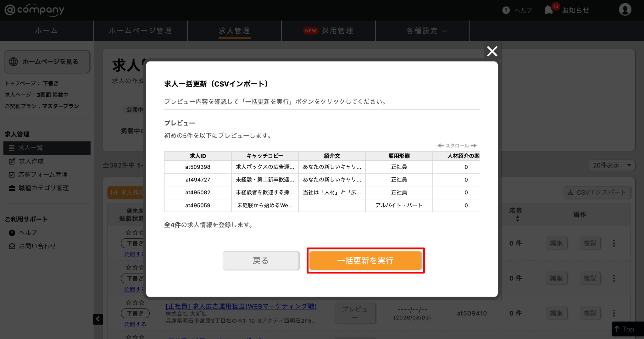Click the 戻る button in dialog
This screenshot has height=339, width=644.
(x=261, y=261)
